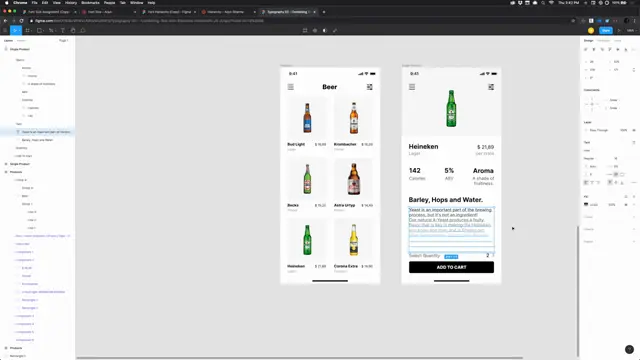Open the Figma main menu hamburger icon
Image resolution: width=640 pixels, height=360 pixels.
tap(5, 30)
